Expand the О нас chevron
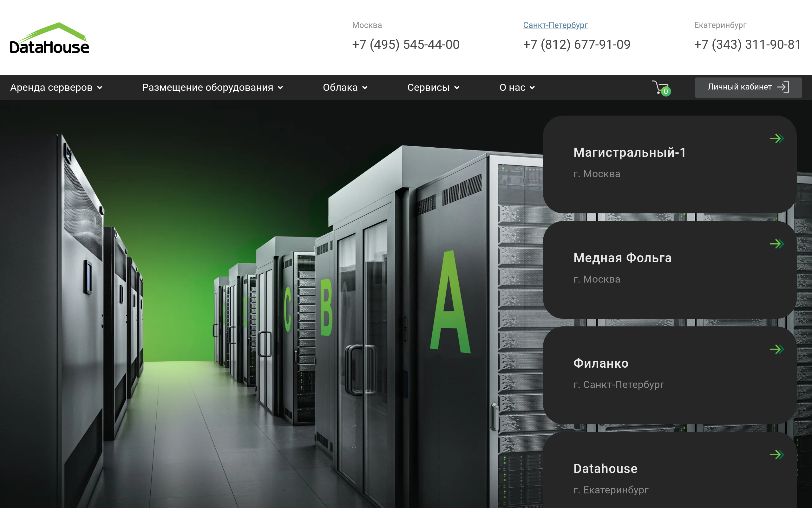The width and height of the screenshot is (812, 508). point(532,88)
